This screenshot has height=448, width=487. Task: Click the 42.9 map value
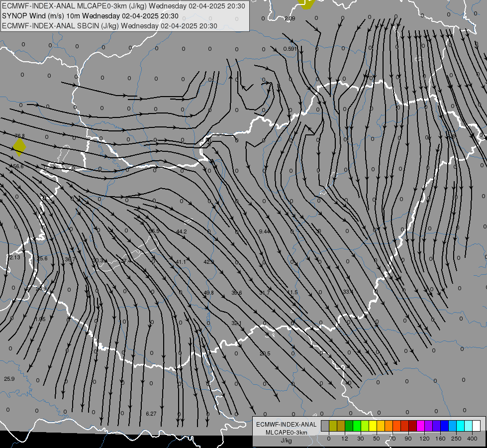[209, 262]
